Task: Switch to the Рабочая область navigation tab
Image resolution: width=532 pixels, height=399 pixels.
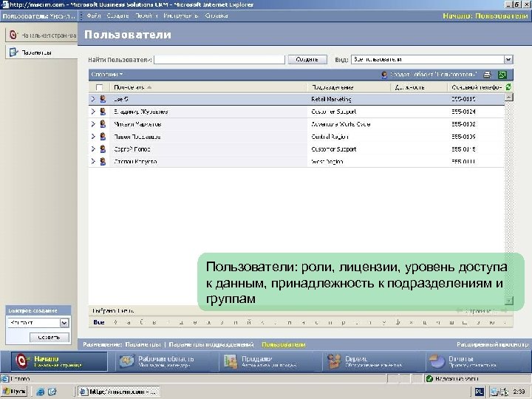Action: pyautogui.click(x=168, y=361)
